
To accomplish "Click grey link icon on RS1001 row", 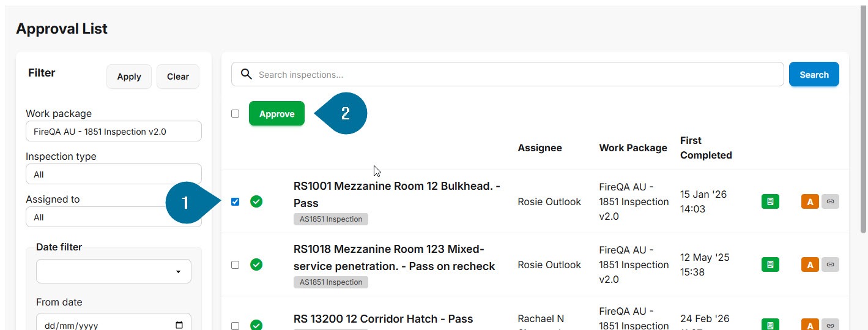I will (830, 201).
